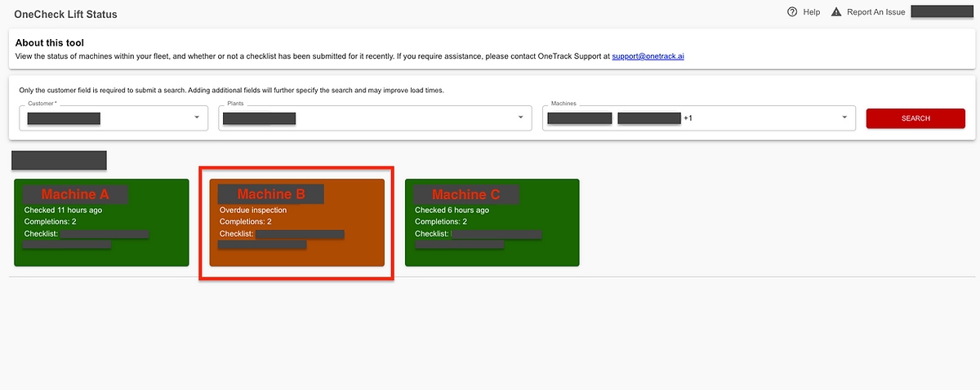Select the 'Overdue inspection' text

click(x=253, y=210)
